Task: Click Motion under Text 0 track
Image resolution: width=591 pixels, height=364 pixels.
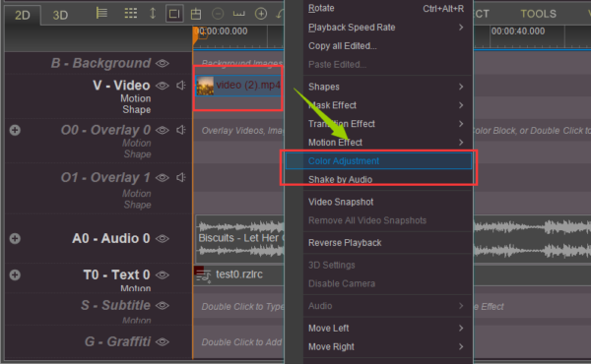Action: pyautogui.click(x=136, y=288)
